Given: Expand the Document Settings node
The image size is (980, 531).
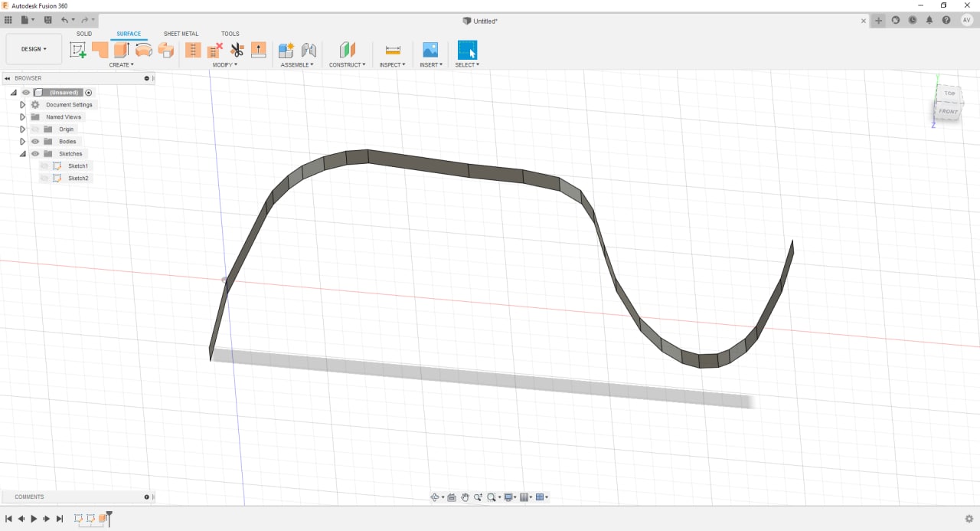Looking at the screenshot, I should [x=23, y=105].
